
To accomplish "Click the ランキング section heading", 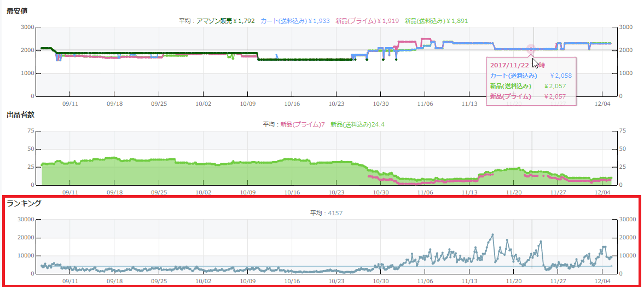I will pyautogui.click(x=24, y=203).
